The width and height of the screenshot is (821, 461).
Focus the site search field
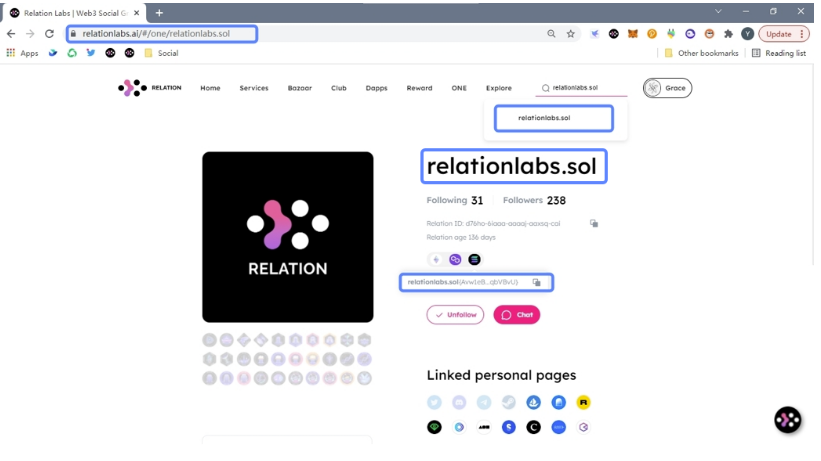[x=581, y=88]
